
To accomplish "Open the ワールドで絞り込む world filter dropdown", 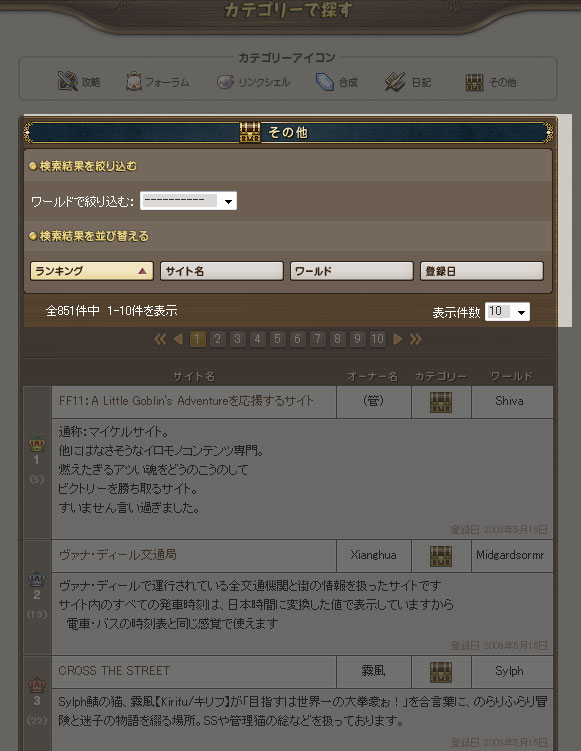I will click(188, 201).
